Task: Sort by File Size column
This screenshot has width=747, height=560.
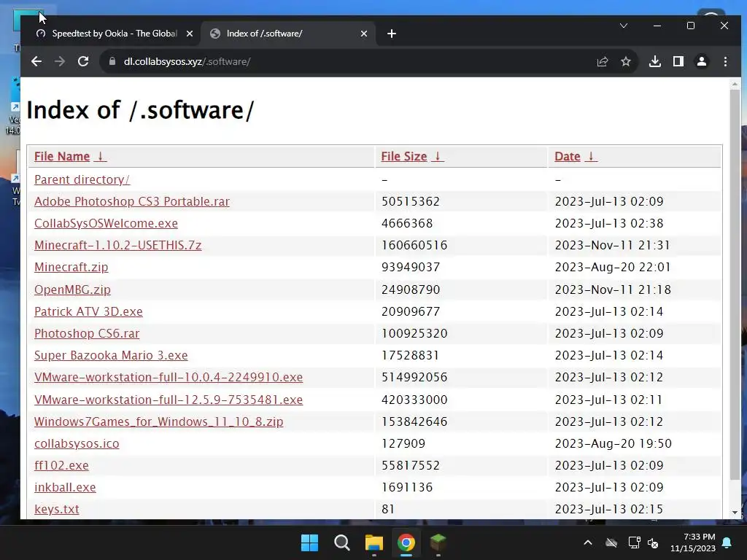Action: pyautogui.click(x=403, y=156)
